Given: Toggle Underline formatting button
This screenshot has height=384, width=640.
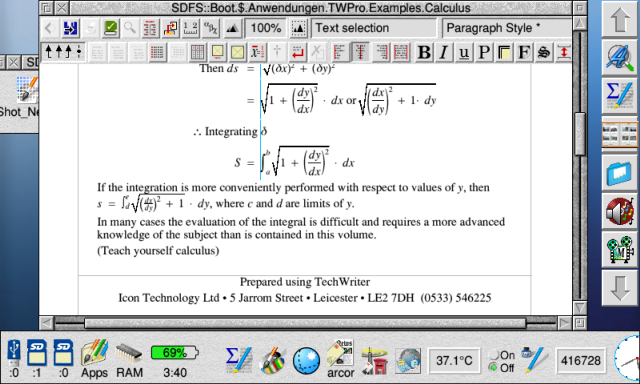Looking at the screenshot, I should pyautogui.click(x=464, y=52).
